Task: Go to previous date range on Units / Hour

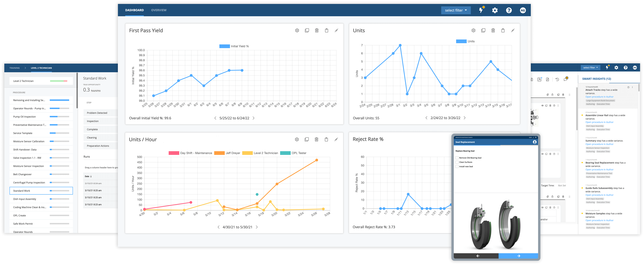Action: [x=219, y=227]
